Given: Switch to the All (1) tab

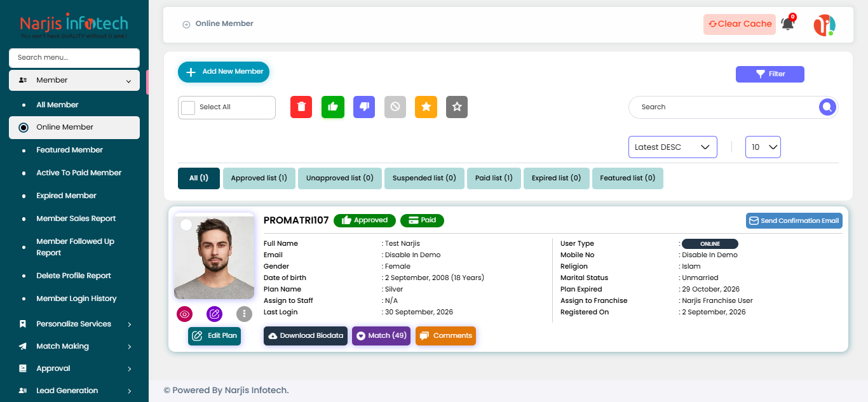Looking at the screenshot, I should point(199,178).
